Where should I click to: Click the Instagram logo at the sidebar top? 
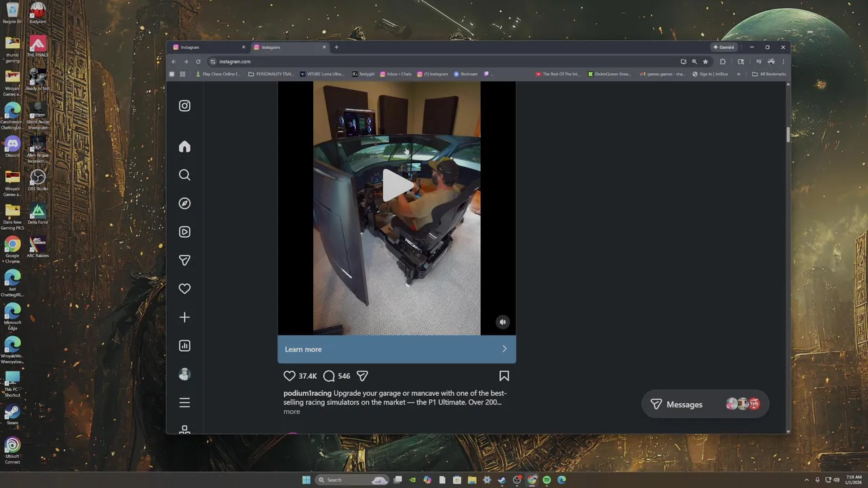pyautogui.click(x=184, y=106)
